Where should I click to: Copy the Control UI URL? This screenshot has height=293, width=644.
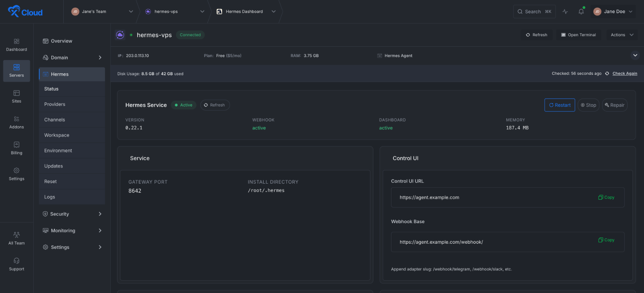tap(606, 197)
